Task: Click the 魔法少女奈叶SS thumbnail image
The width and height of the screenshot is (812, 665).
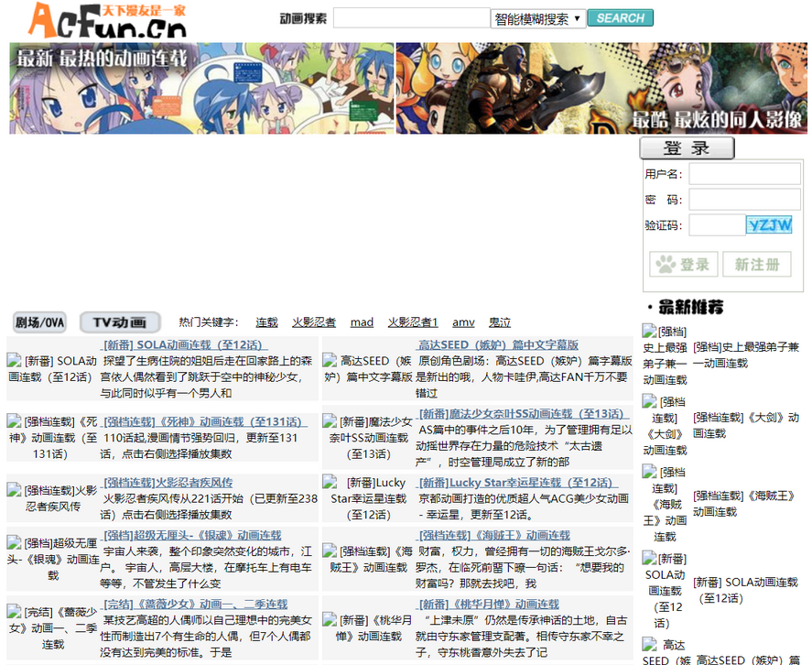Action: point(368,438)
